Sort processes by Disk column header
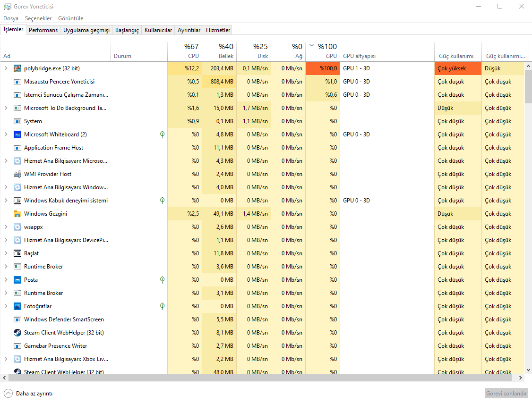 tap(254, 51)
